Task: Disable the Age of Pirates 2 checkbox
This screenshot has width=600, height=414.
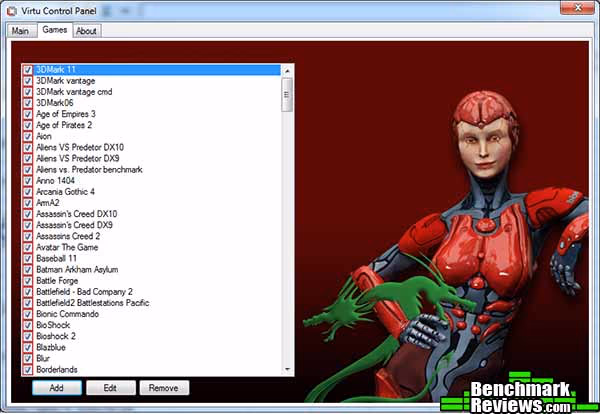Action: pos(28,126)
